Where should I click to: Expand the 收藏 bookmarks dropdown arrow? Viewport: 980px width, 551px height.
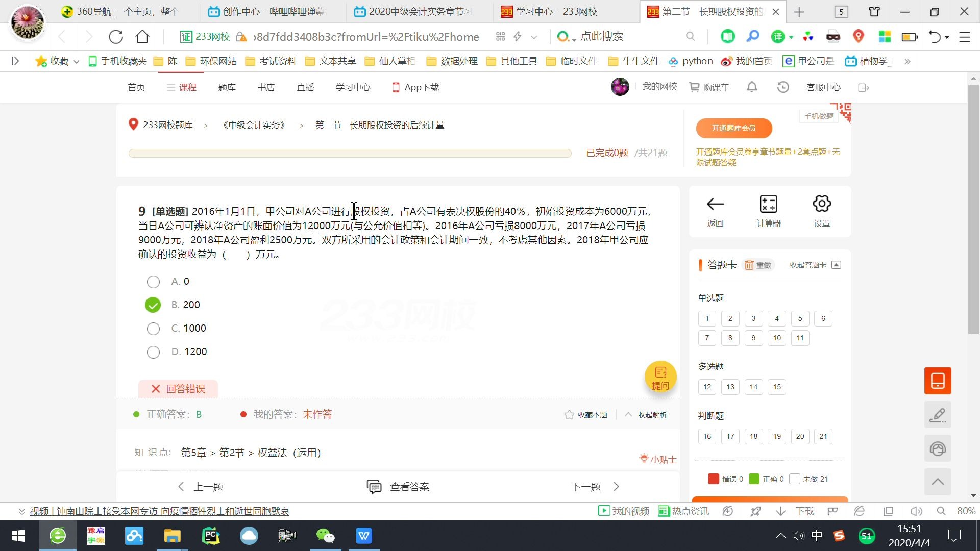[x=77, y=62]
